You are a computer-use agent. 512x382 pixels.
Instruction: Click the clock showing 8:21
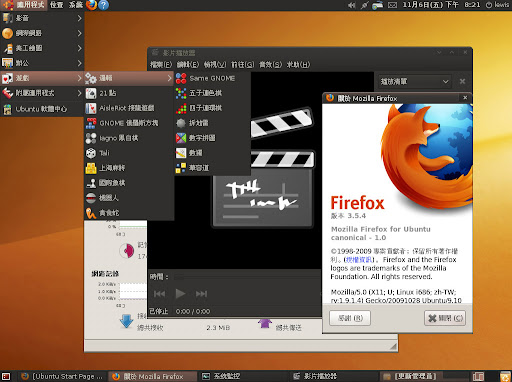(x=441, y=5)
